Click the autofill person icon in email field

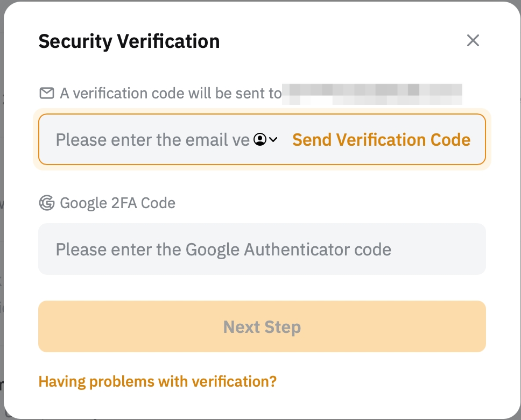click(260, 140)
